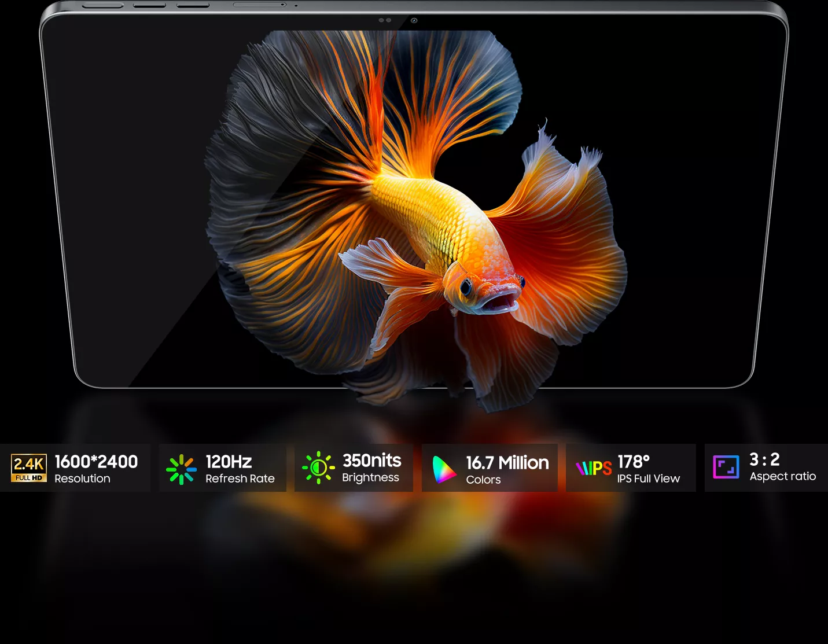Click the 16.7 Million Colors text
828x644 pixels.
[x=507, y=470]
